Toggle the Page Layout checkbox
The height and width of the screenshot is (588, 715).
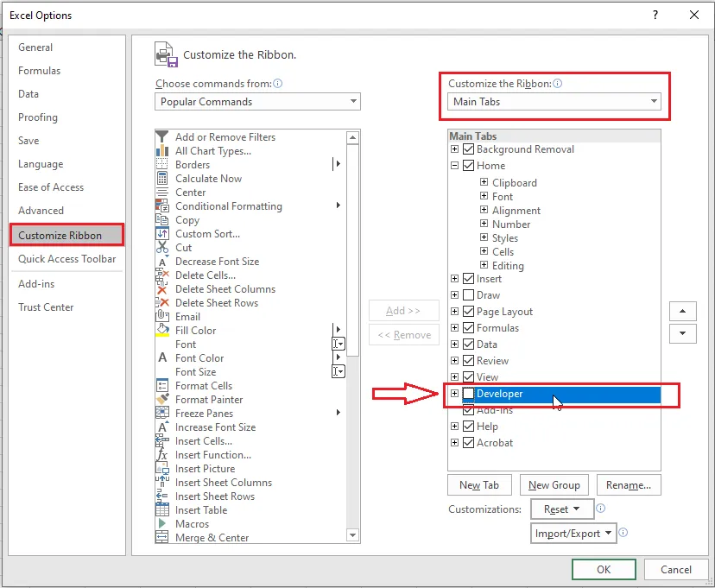(468, 312)
